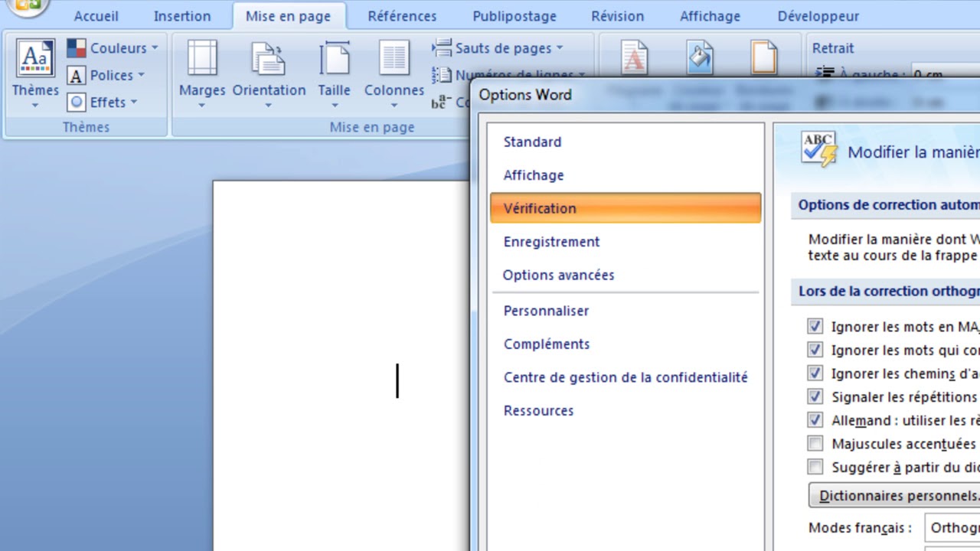Click the page borders icon

click(764, 58)
